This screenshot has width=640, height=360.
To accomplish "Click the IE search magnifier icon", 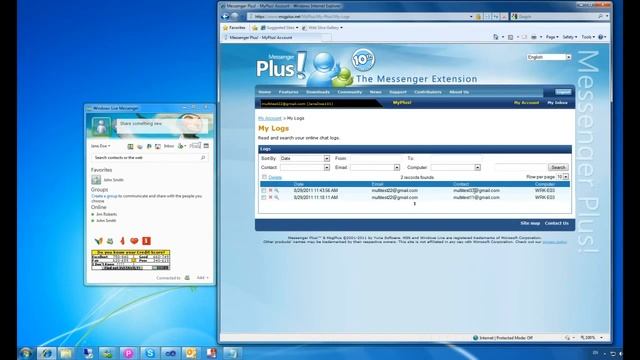I will pos(600,16).
